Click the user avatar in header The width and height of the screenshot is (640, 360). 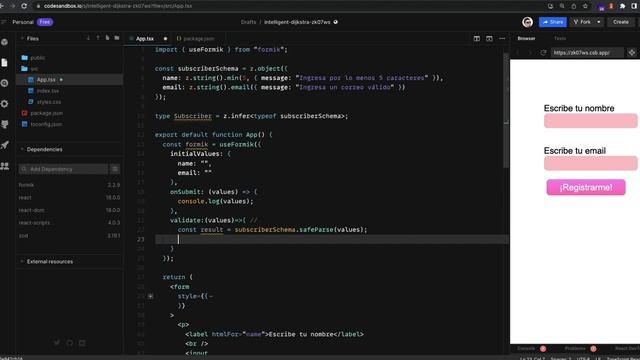tap(527, 22)
